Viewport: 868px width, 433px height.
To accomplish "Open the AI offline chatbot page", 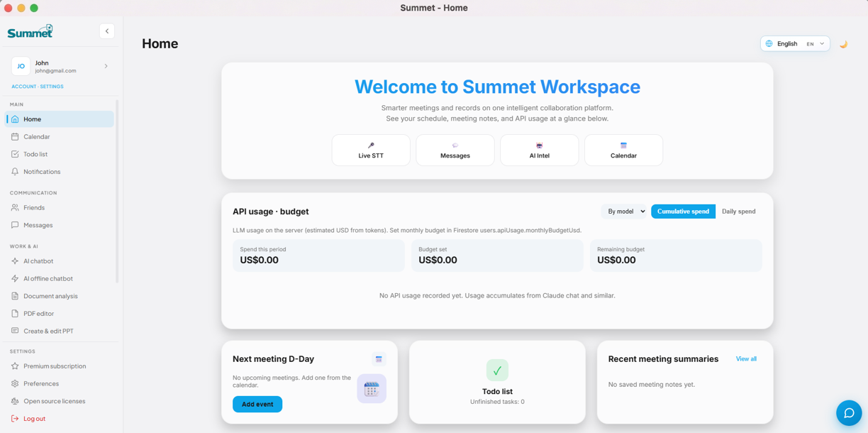I will point(60,279).
